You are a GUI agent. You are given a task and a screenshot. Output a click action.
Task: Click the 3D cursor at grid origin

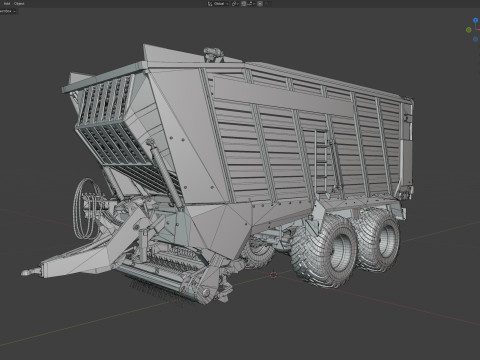pyautogui.click(x=273, y=275)
